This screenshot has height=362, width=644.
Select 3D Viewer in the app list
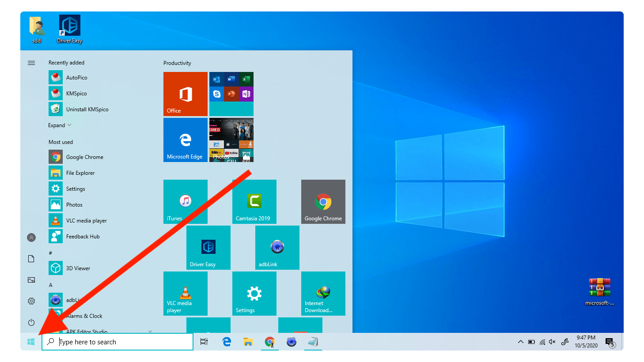point(78,268)
